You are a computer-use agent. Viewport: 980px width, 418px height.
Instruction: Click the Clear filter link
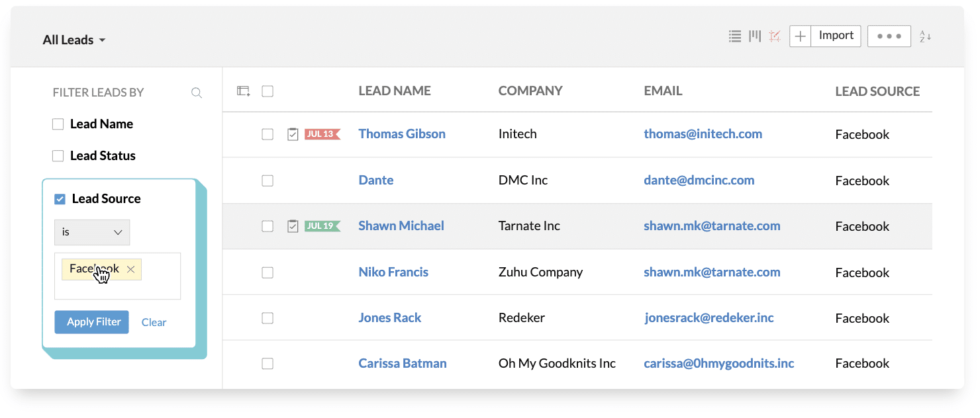(x=154, y=323)
